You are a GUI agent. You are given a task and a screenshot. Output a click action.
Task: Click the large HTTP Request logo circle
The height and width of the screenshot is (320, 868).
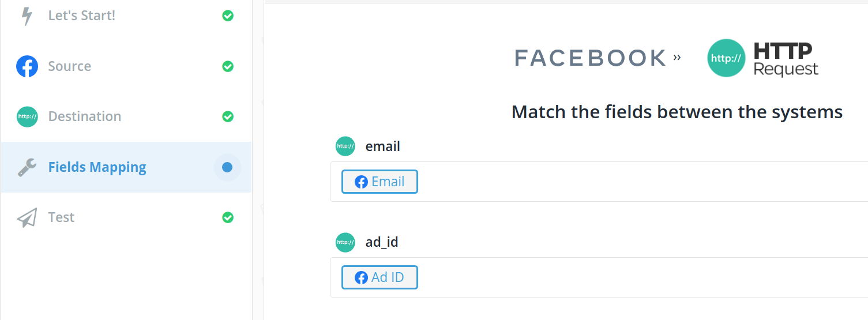726,58
